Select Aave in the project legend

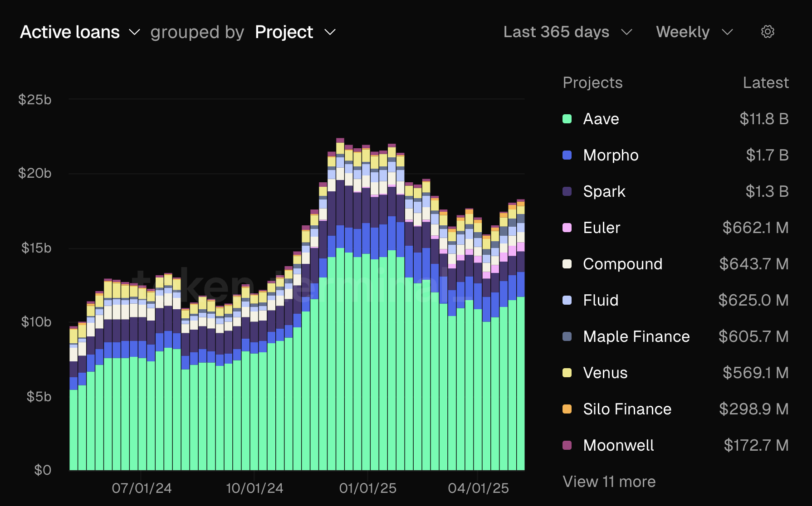coord(601,119)
